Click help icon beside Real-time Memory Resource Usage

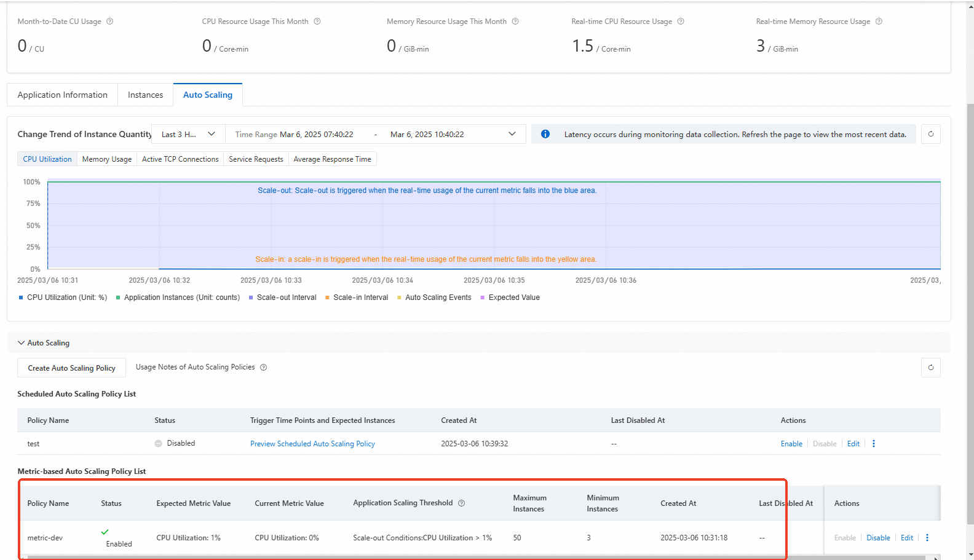tap(879, 22)
